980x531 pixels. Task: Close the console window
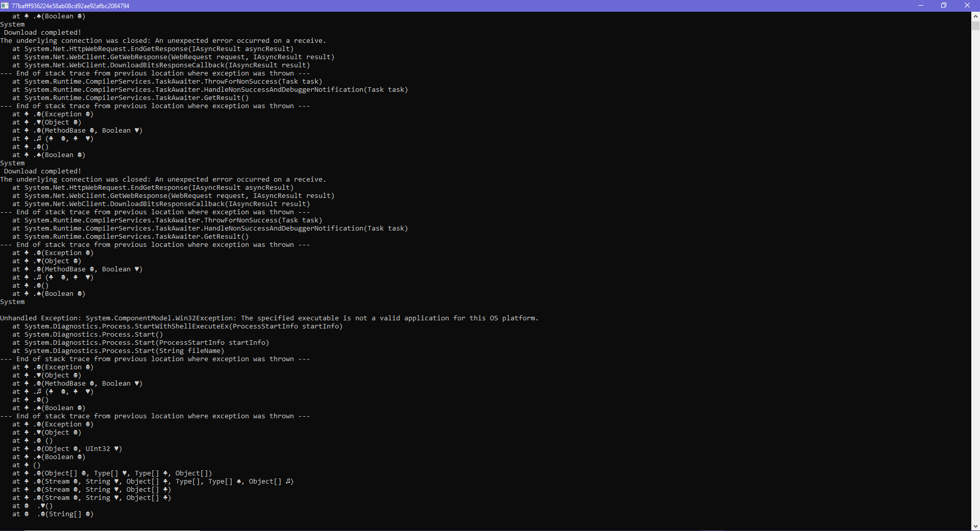967,6
